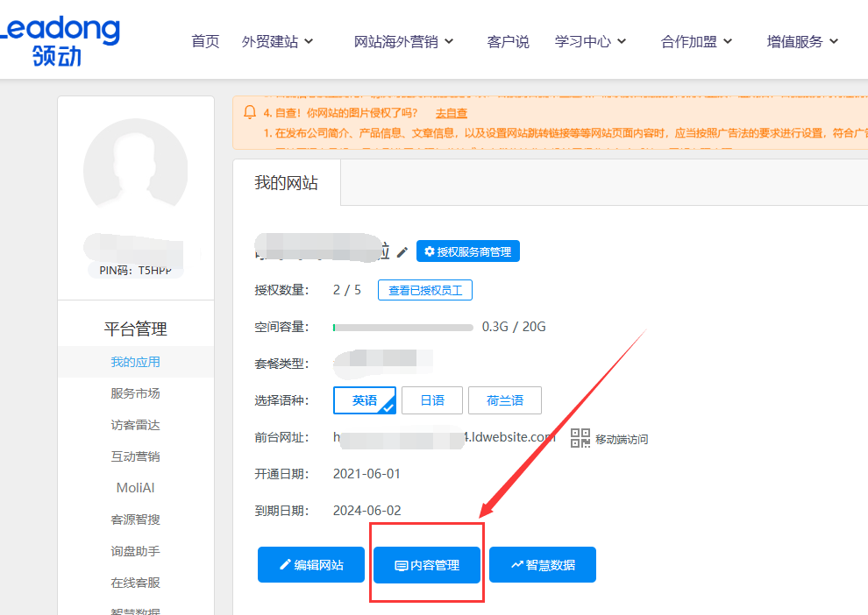Select 英语 language option
The height and width of the screenshot is (615, 868).
[365, 400]
